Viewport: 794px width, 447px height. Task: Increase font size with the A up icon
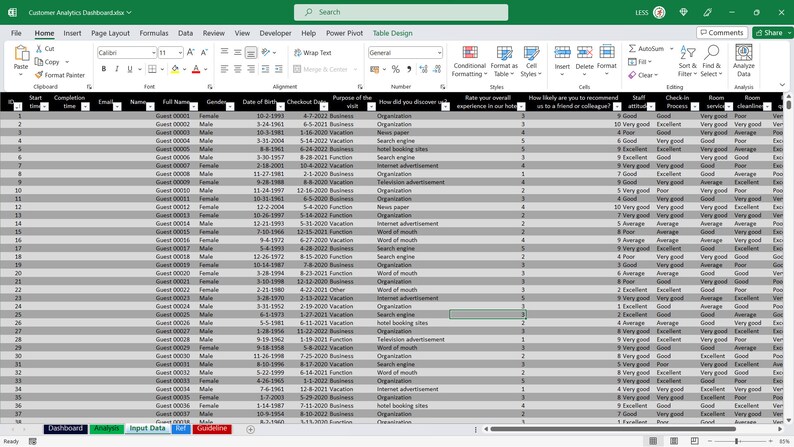click(x=190, y=52)
